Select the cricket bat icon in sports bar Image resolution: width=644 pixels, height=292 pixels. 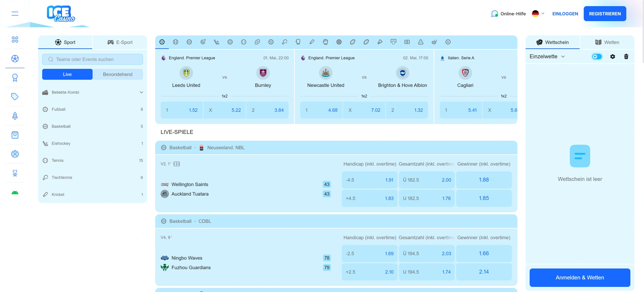click(x=312, y=42)
